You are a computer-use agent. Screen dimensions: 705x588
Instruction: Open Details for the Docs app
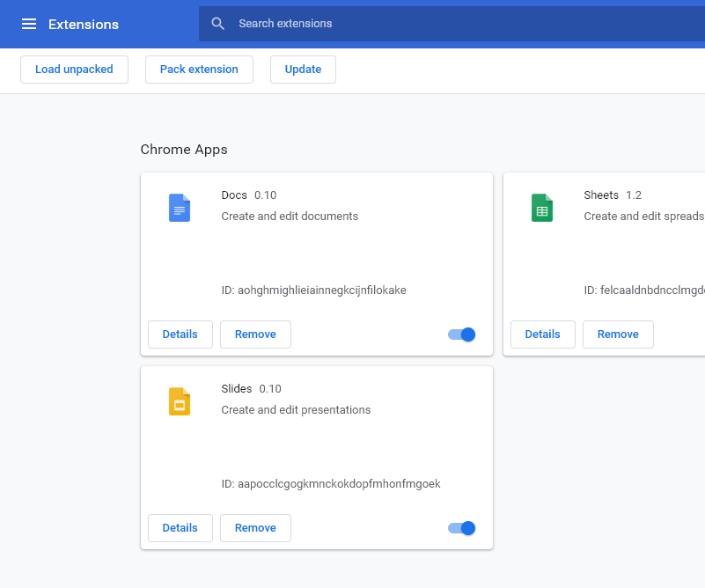tap(180, 334)
